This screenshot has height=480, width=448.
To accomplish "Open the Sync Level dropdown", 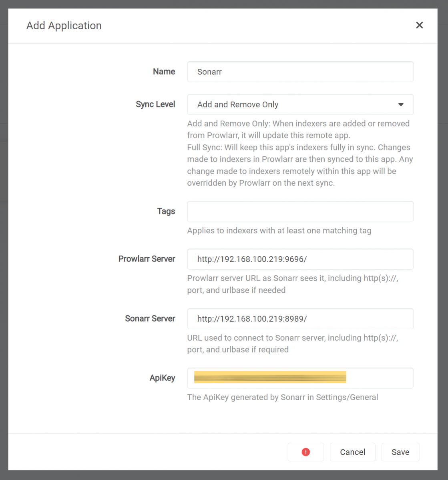I will [x=300, y=104].
